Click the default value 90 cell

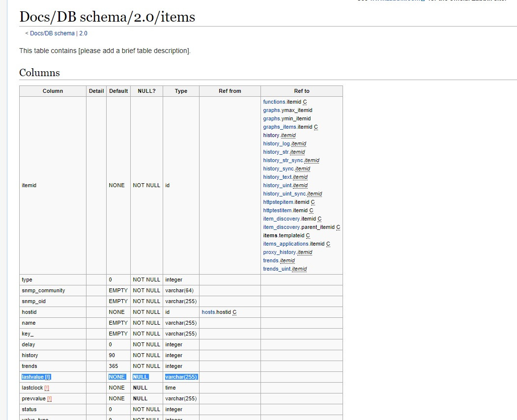[118, 355]
